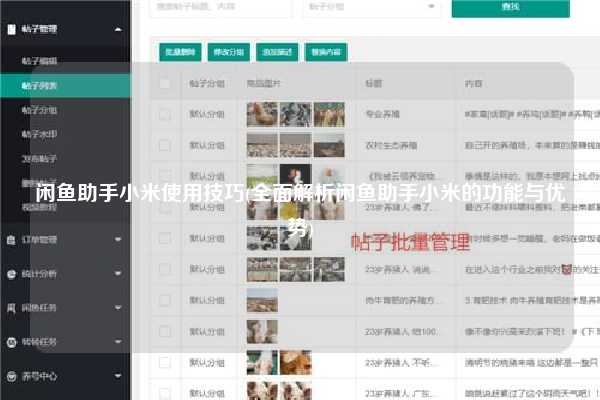Open the thumbnail in 23岁养猪人 喂100 row
The image size is (600, 400).
(262, 331)
